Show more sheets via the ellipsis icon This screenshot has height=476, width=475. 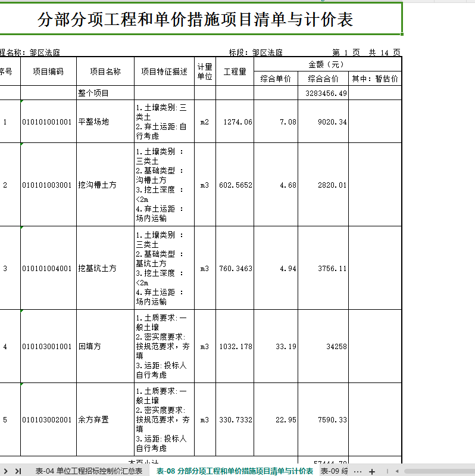pos(358,471)
